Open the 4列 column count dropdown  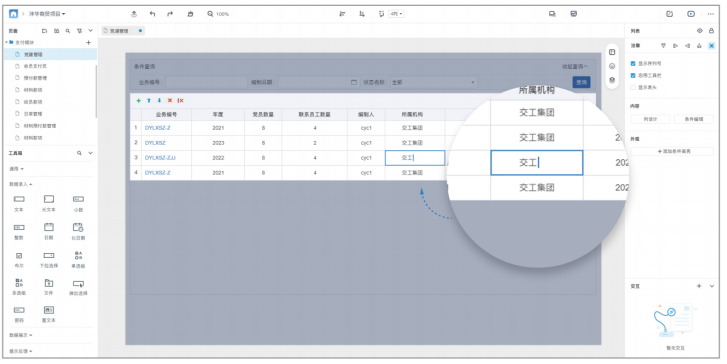pos(396,14)
